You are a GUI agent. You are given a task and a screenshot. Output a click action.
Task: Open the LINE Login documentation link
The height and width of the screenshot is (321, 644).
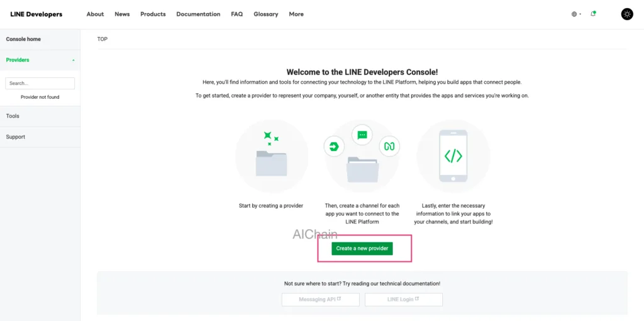403,300
